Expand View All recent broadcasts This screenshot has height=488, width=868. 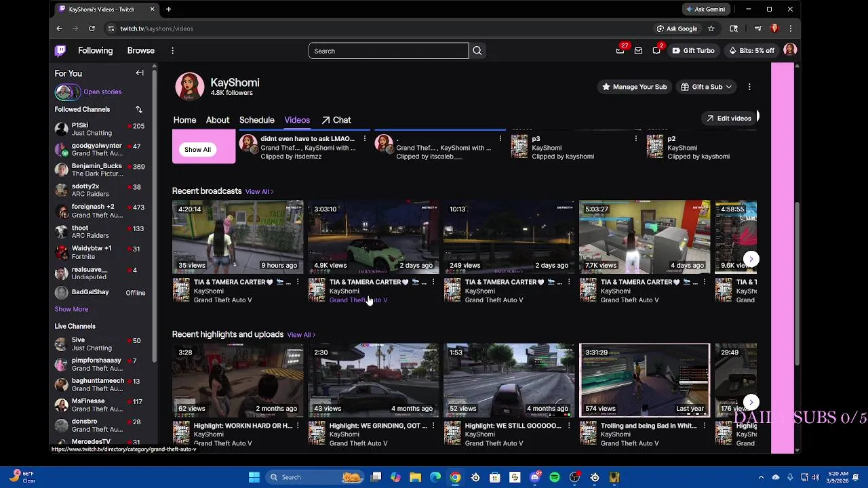[x=259, y=192]
